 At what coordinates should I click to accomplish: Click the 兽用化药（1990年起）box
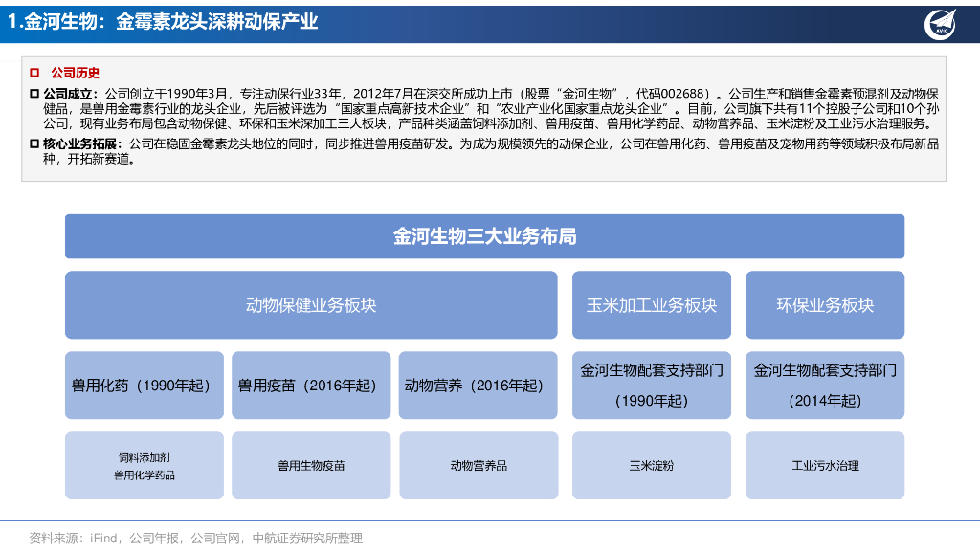145,386
